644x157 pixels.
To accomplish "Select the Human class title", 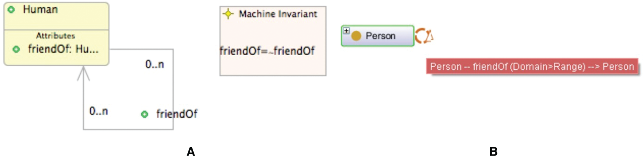I will click(40, 10).
